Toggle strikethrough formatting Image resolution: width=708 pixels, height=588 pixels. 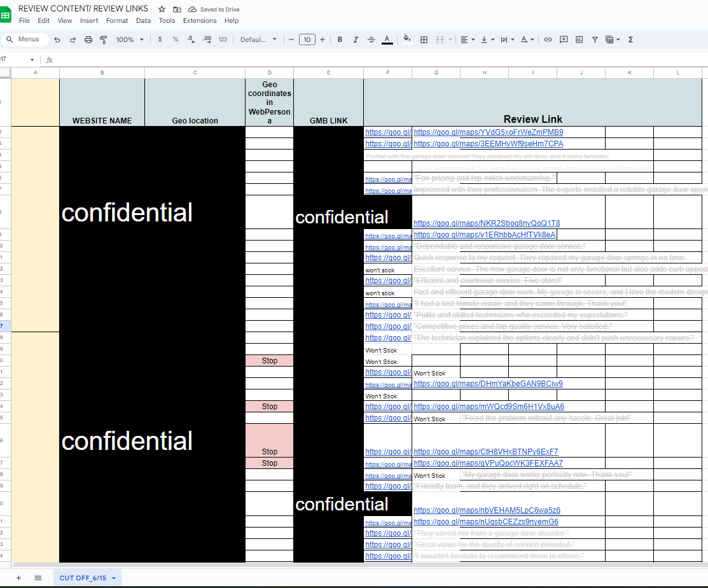pos(371,39)
